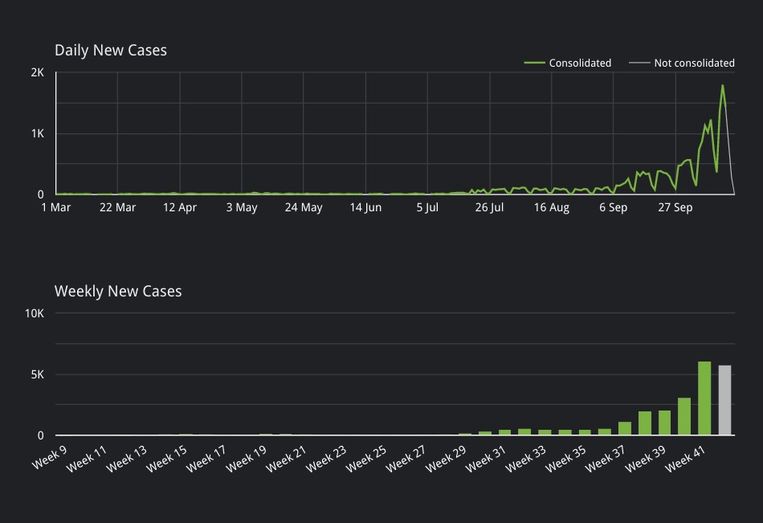The width and height of the screenshot is (763, 523).
Task: Click the Weekly New Cases chart title
Action: (x=118, y=291)
